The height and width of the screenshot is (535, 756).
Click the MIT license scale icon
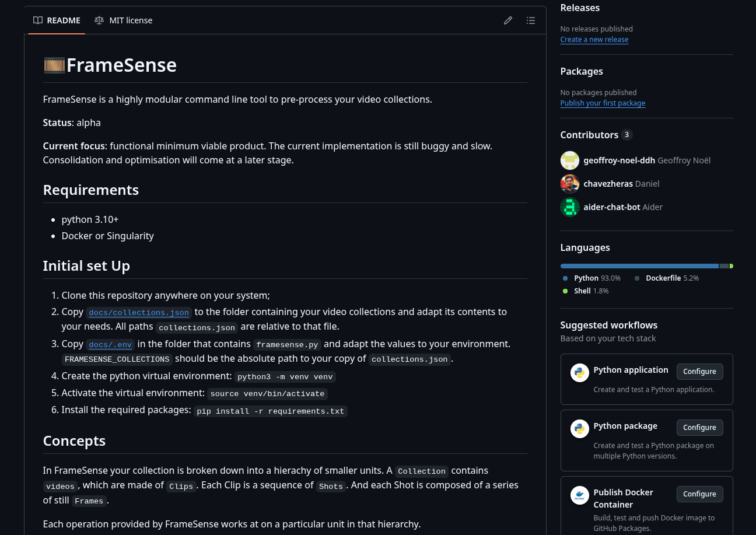[x=99, y=20]
